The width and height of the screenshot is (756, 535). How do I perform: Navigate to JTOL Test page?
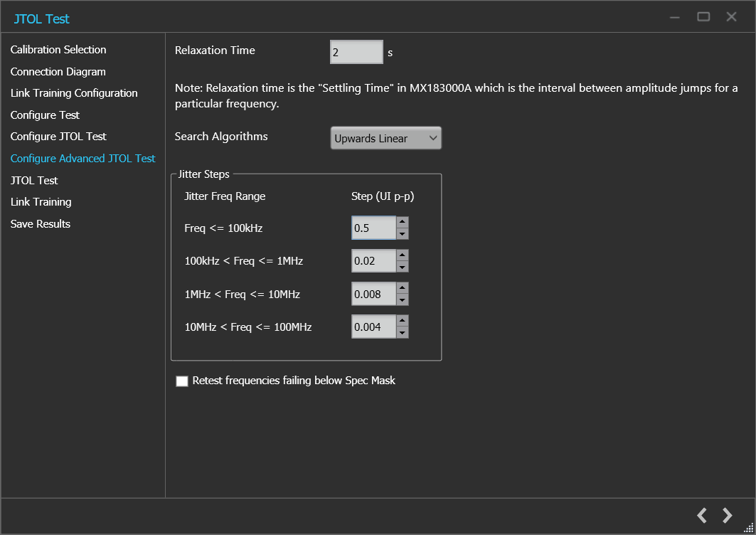[33, 180]
